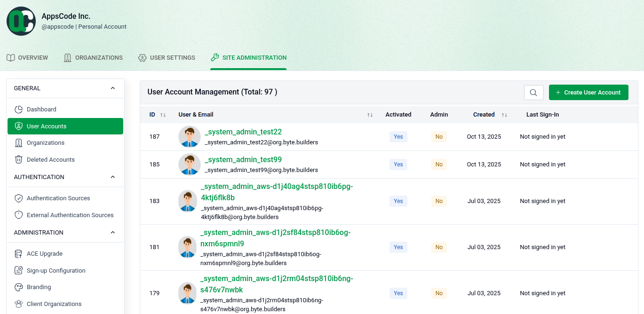Click the Create User Account button
Screen dimensions: 644x314
(588, 92)
